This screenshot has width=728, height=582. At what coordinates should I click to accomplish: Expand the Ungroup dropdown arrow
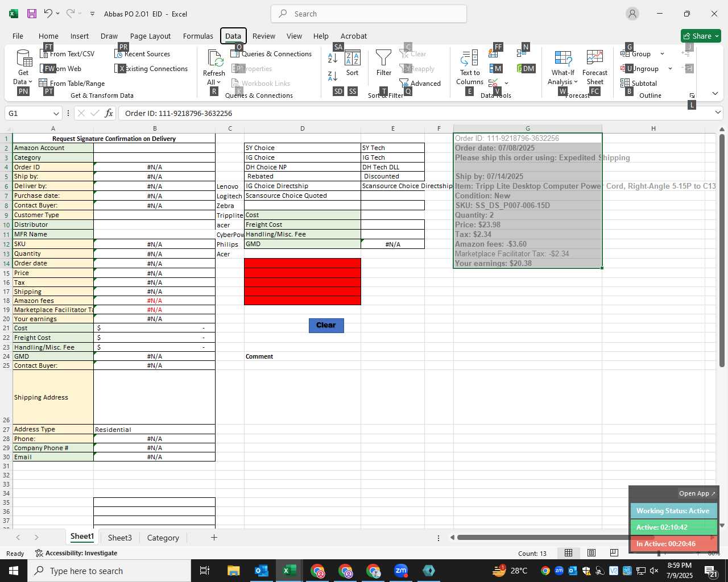pos(670,69)
